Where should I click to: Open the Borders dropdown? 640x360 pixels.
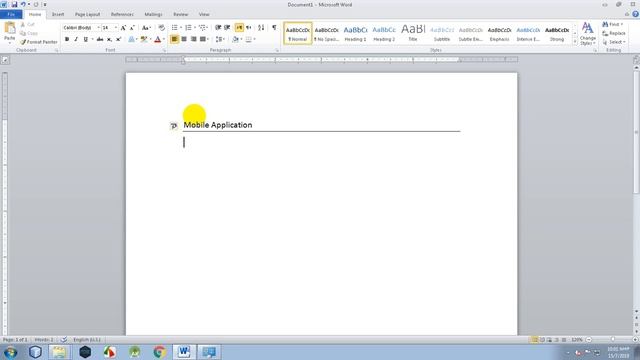coord(254,40)
